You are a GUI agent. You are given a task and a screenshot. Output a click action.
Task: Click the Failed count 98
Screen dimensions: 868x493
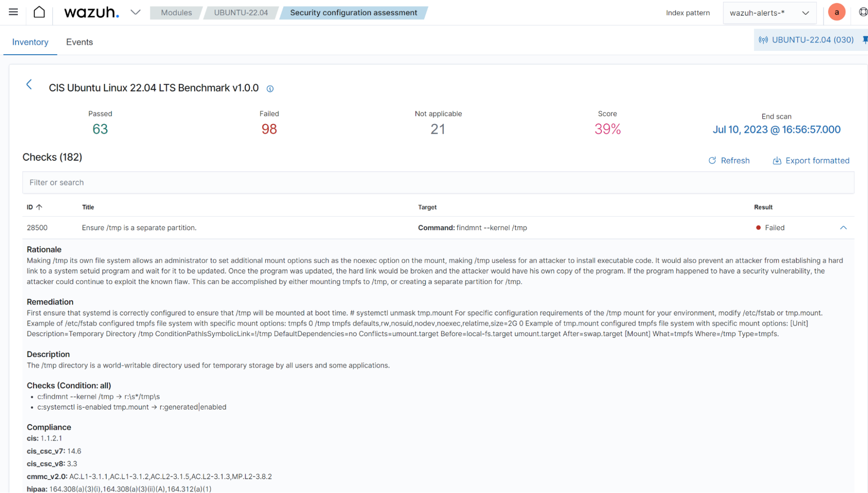tap(269, 129)
